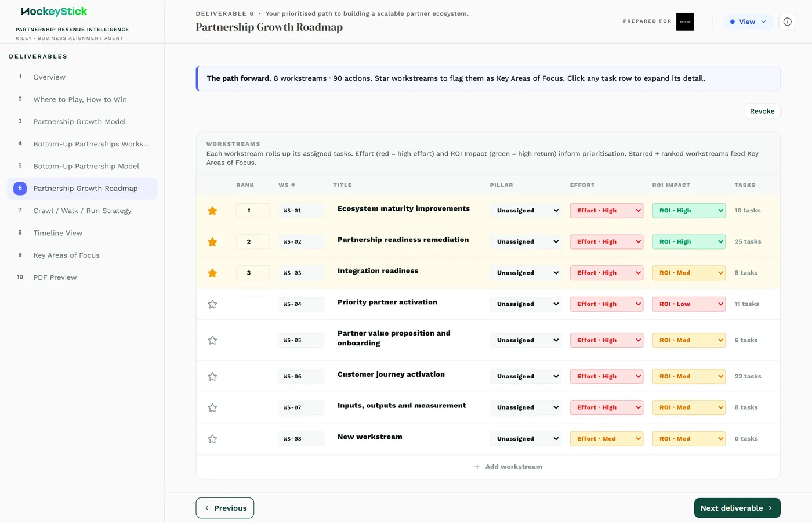The image size is (812, 523).
Task: Click the WS-06 identifier cell
Action: (301, 376)
